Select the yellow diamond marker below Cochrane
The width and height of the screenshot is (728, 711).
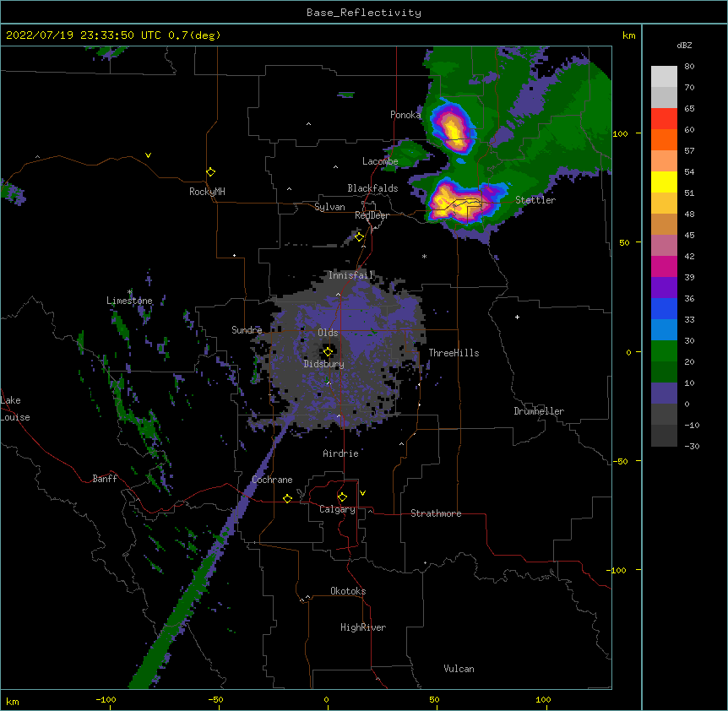287,498
